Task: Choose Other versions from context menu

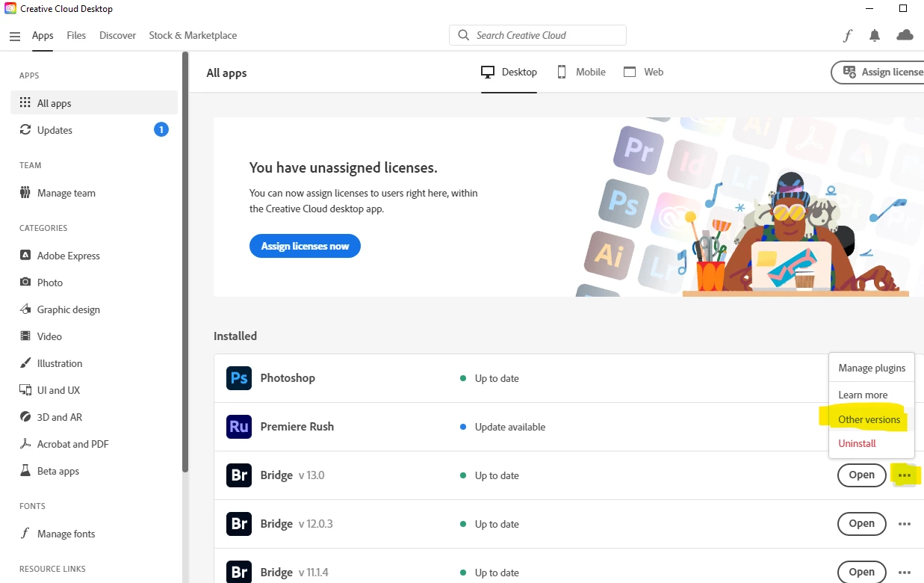Action: 872,419
